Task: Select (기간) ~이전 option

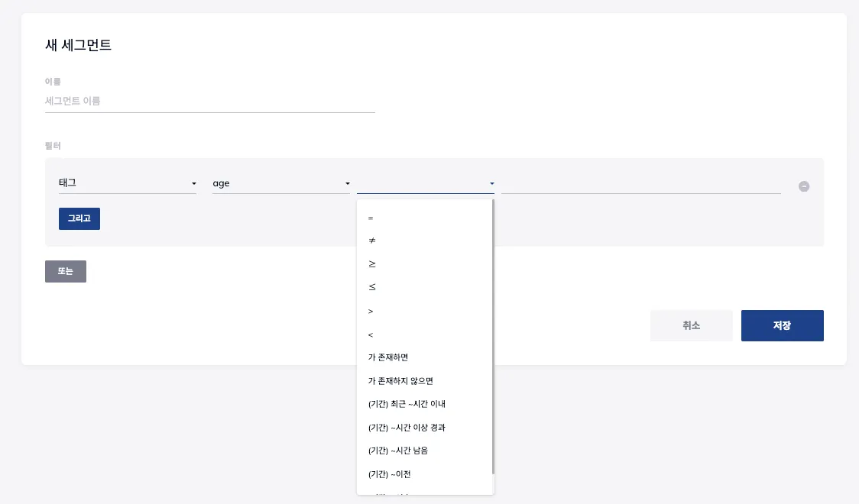Action: (425, 474)
